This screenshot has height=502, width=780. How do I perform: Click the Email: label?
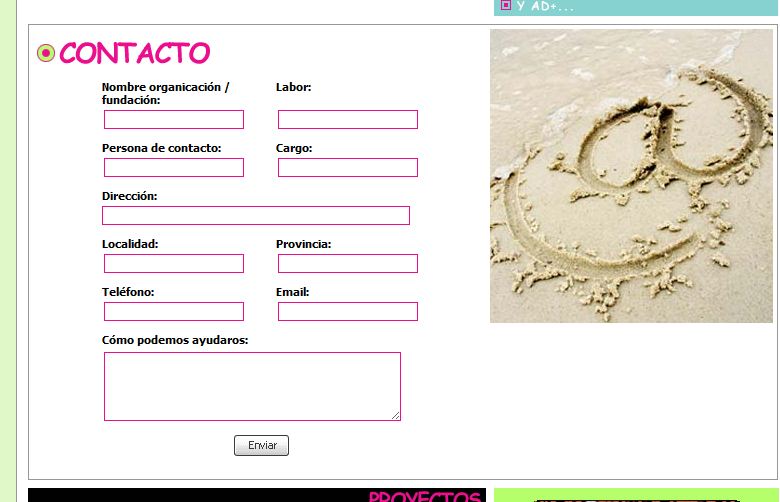[x=292, y=292]
